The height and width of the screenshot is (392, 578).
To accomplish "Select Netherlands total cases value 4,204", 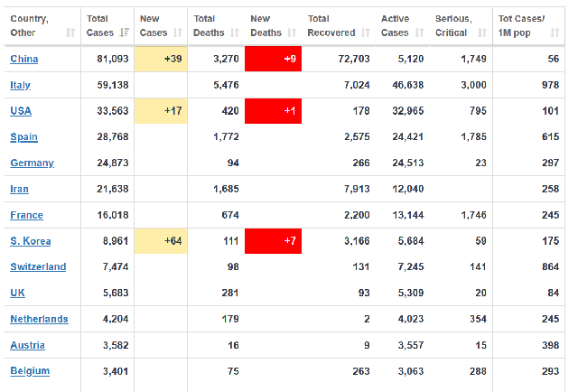I will [x=116, y=320].
